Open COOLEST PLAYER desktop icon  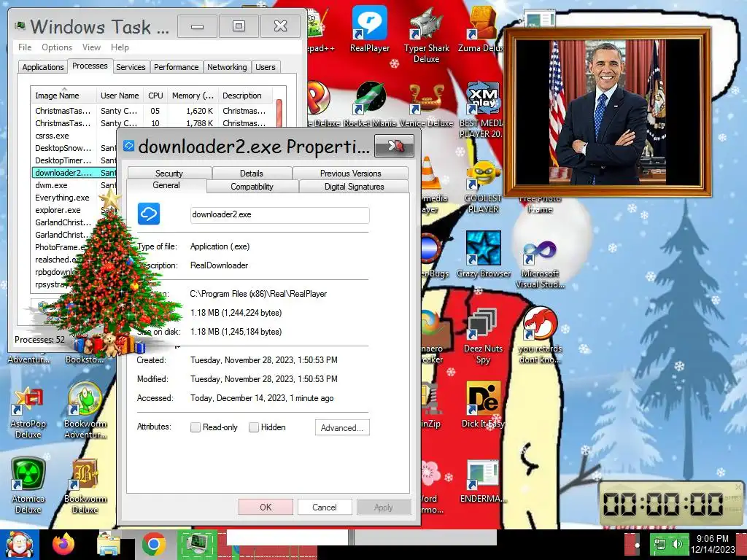(x=483, y=187)
